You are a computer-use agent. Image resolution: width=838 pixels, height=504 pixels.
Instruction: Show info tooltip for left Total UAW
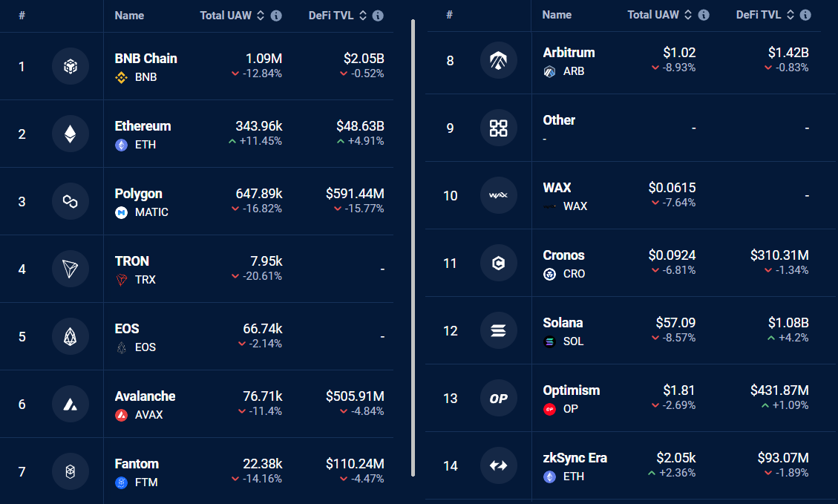(x=276, y=16)
